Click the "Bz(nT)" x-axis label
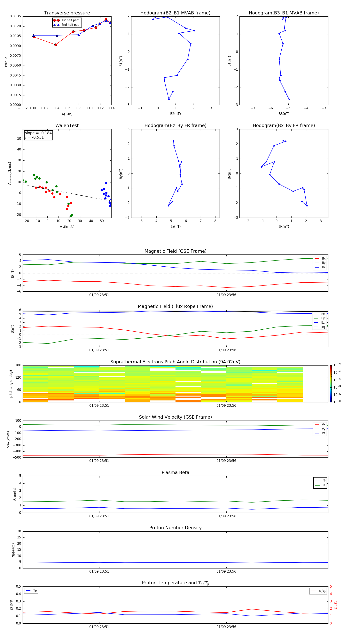 (175, 227)
